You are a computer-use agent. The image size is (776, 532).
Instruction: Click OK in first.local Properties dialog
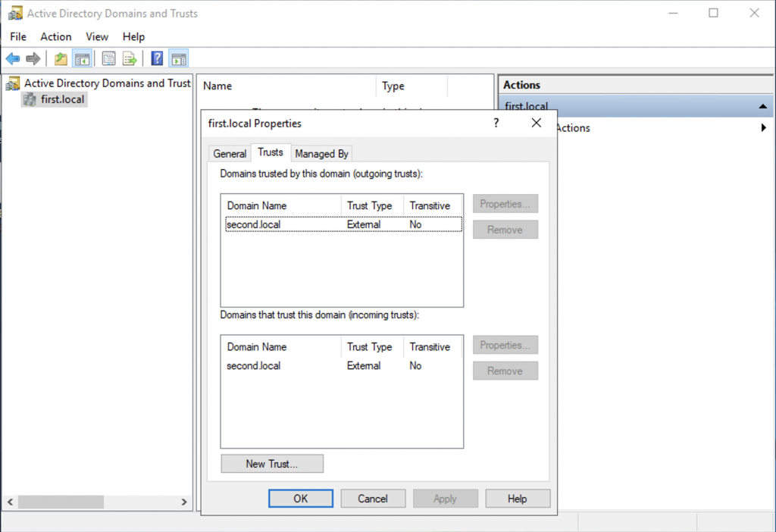point(301,499)
